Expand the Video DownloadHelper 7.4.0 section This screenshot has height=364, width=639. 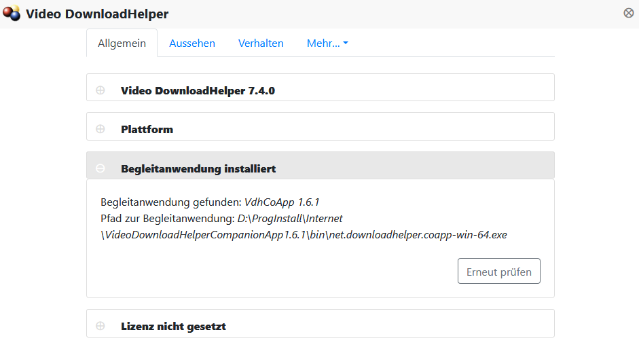point(101,90)
